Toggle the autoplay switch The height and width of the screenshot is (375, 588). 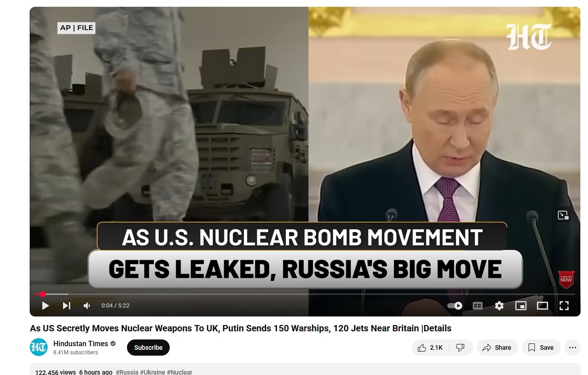455,306
